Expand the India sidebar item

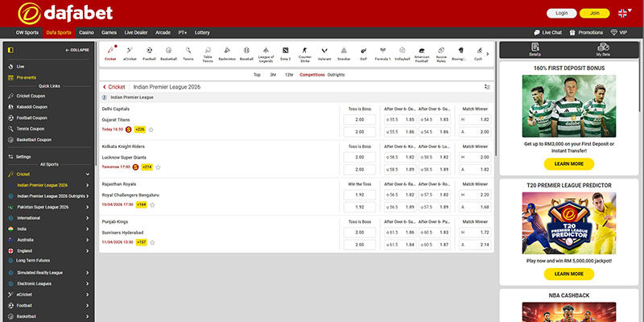pos(88,229)
